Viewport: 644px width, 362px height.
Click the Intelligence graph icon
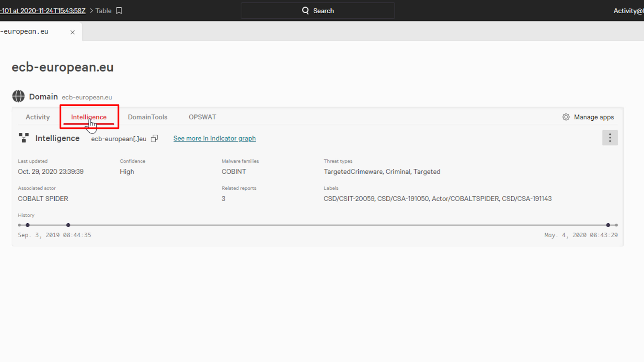click(x=24, y=138)
